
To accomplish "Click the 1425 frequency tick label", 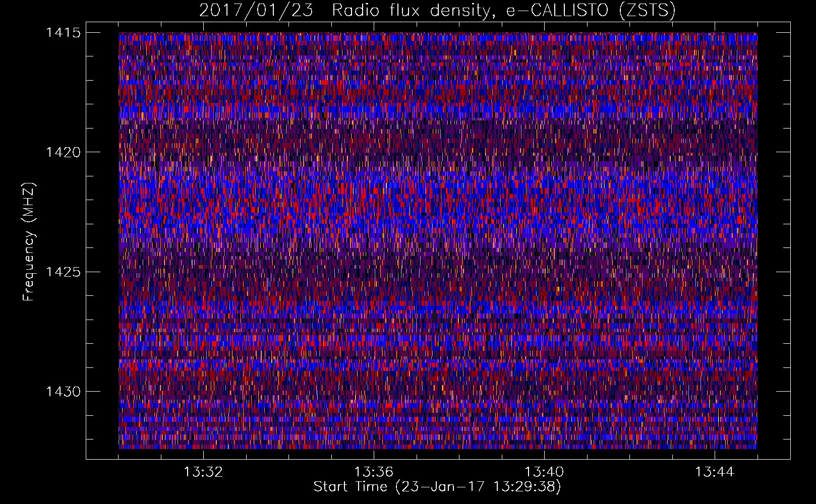I will tap(63, 272).
